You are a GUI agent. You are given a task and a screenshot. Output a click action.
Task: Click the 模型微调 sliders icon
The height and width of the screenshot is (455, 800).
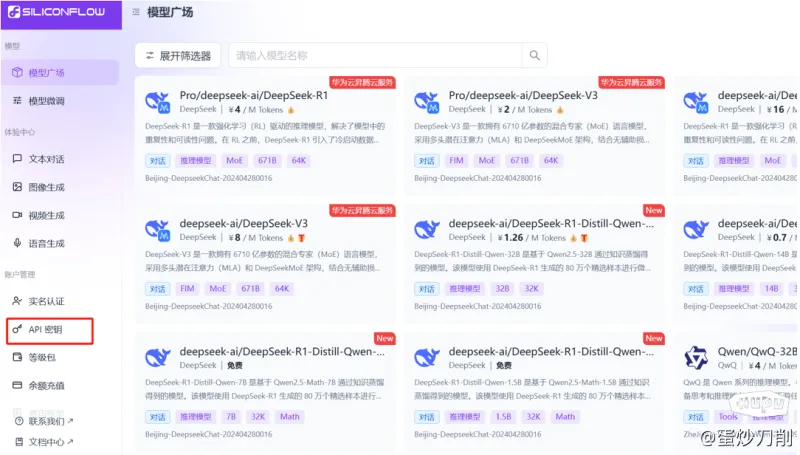click(17, 100)
